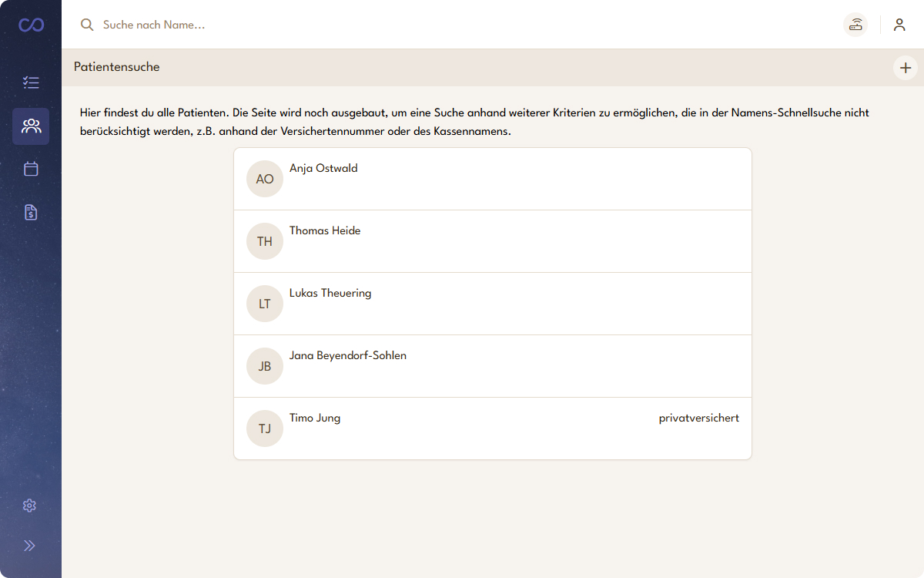
Task: Click the 'privatversichert' label
Action: pyautogui.click(x=698, y=418)
